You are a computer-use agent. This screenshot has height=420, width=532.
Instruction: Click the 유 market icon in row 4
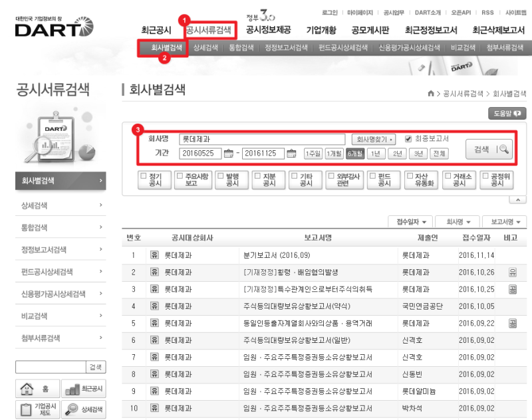154,306
